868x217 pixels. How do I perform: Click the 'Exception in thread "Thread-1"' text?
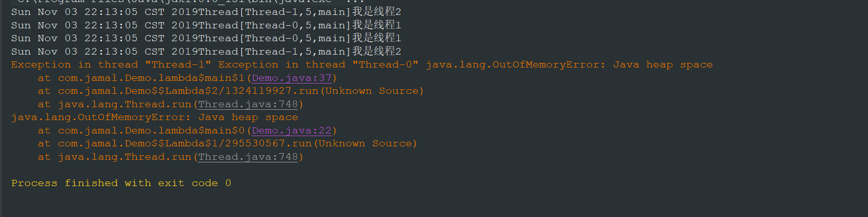pos(111,64)
